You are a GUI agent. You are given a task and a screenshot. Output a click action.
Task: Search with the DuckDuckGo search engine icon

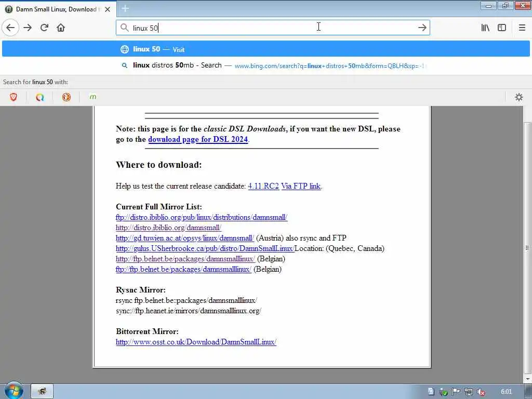(x=66, y=97)
